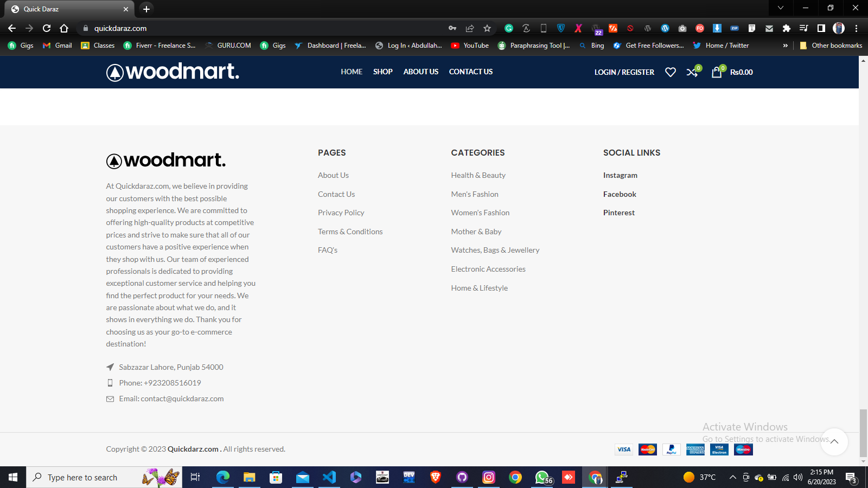Image resolution: width=868 pixels, height=488 pixels.
Task: Open the YouTube bookmark
Action: click(470, 46)
